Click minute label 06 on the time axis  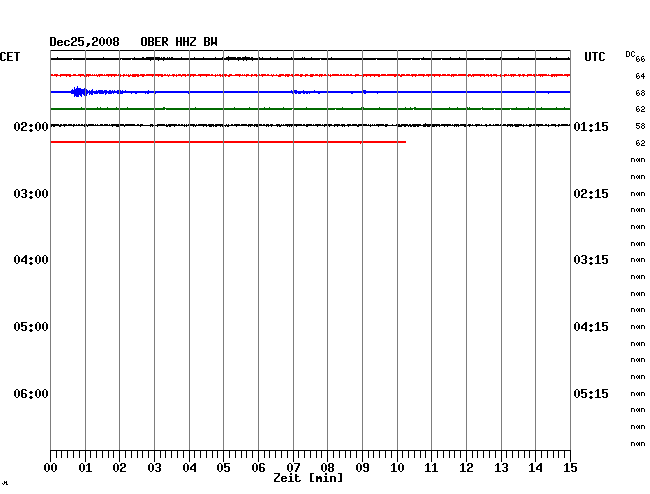coord(258,468)
